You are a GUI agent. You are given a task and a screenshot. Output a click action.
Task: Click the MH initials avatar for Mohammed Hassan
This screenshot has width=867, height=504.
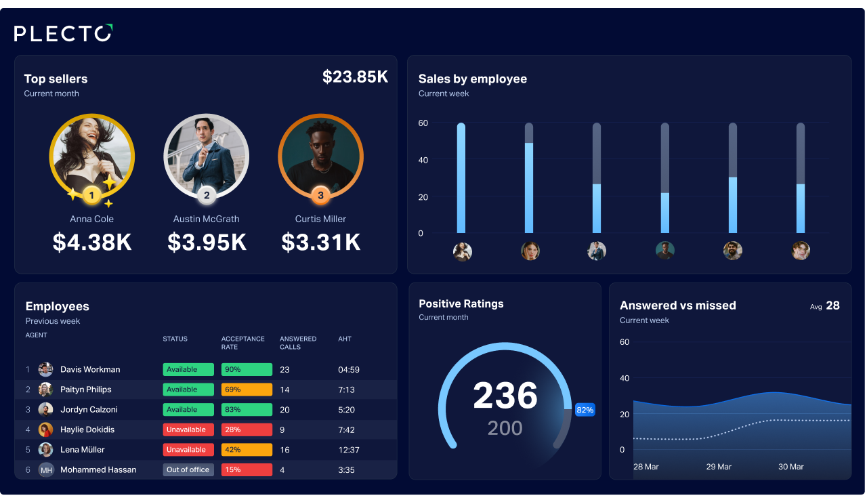point(46,470)
